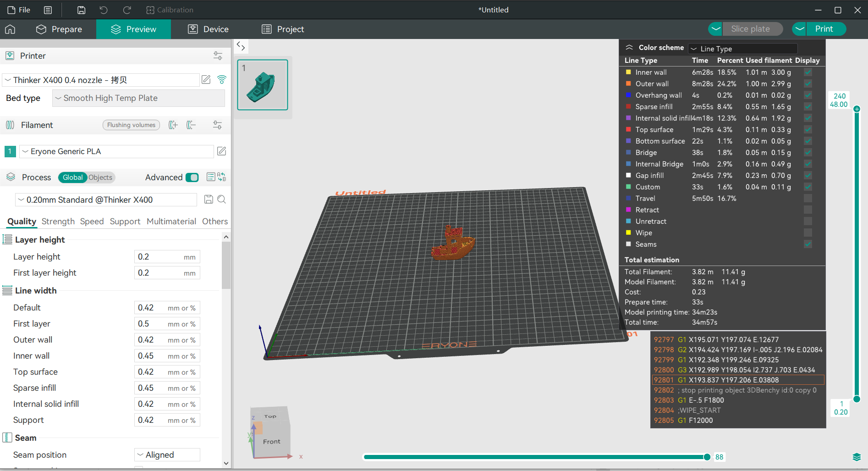Click the bottom vertical layer slider handle
The image size is (868, 471).
[857, 399]
